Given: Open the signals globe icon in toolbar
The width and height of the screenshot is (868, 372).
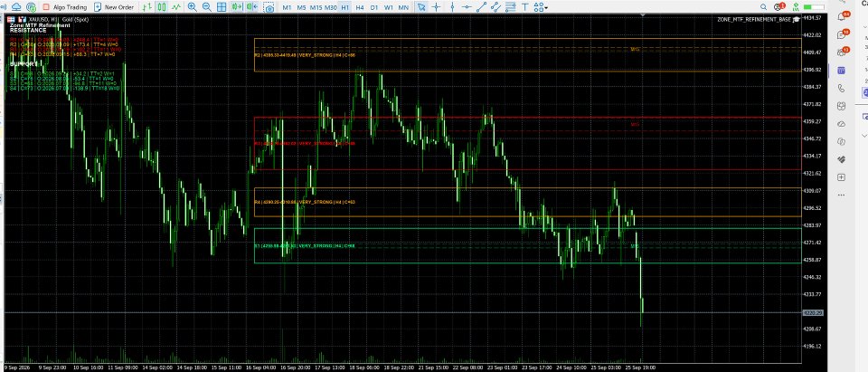Looking at the screenshot, I should pyautogui.click(x=31, y=7).
